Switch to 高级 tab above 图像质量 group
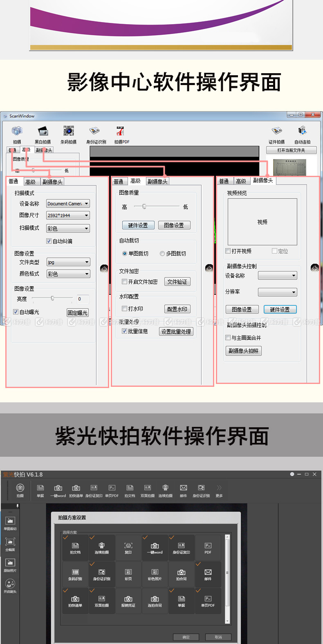Screen dimensions: 323x644 pyautogui.click(x=135, y=181)
